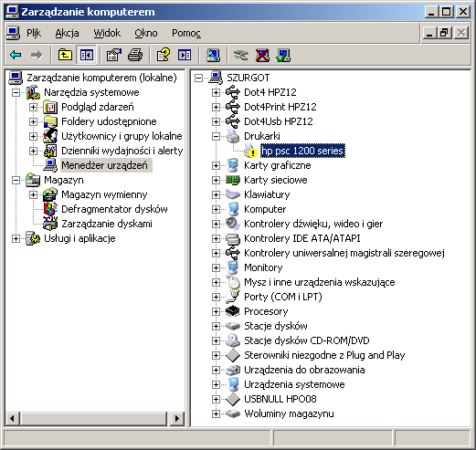The height and width of the screenshot is (450, 476).
Task: Collapse the Magazyn tree node
Action: 16,180
